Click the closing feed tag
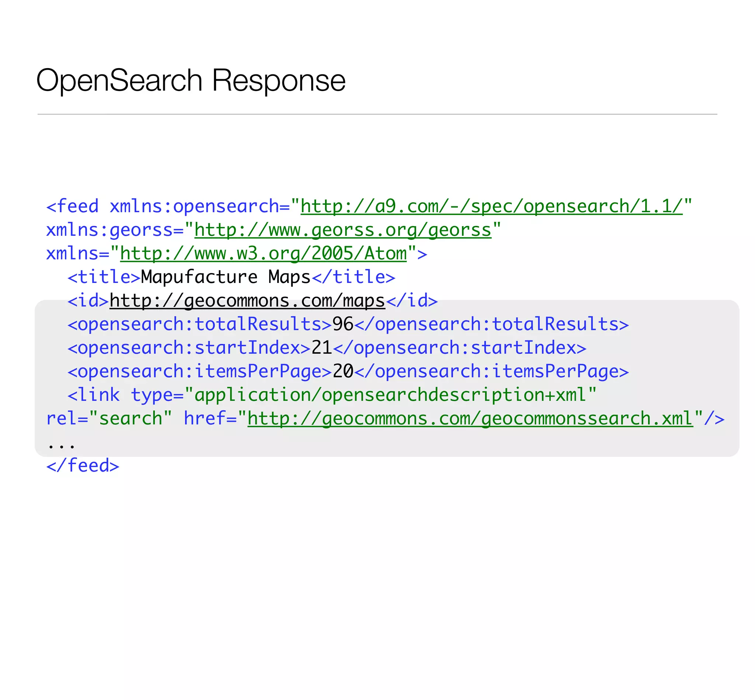755x700 pixels. pos(83,466)
